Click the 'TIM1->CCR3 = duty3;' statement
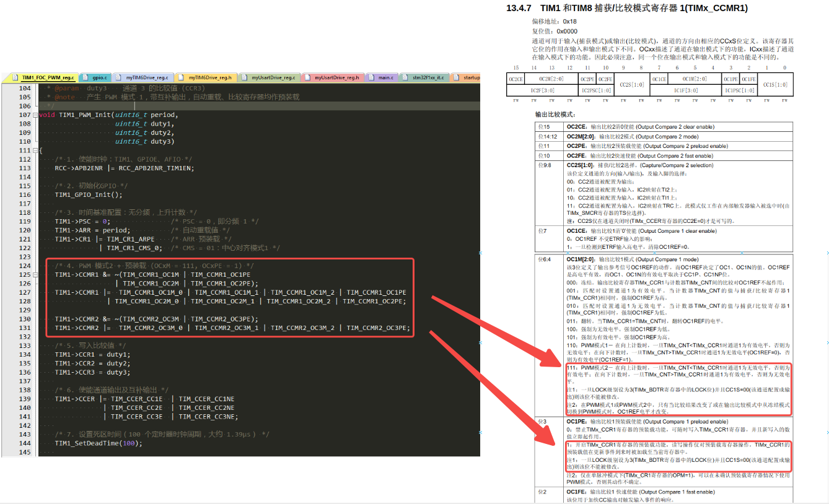This screenshot has width=829, height=504. (92, 372)
